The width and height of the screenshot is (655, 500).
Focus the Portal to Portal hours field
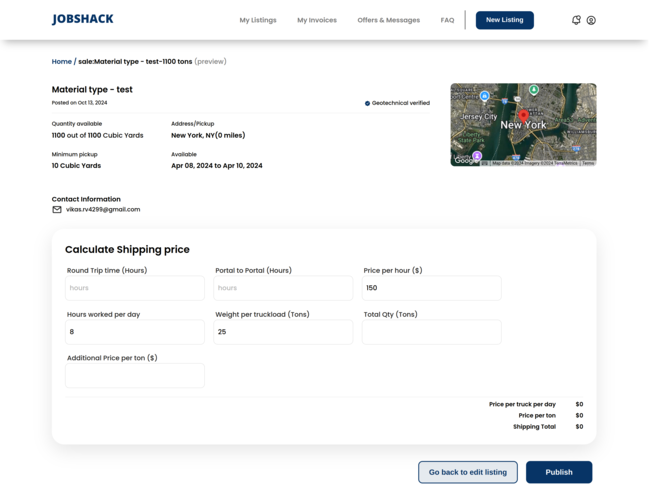pos(283,288)
